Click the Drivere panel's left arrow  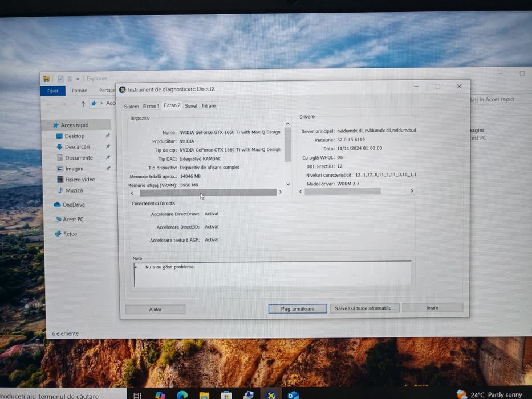tap(300, 192)
